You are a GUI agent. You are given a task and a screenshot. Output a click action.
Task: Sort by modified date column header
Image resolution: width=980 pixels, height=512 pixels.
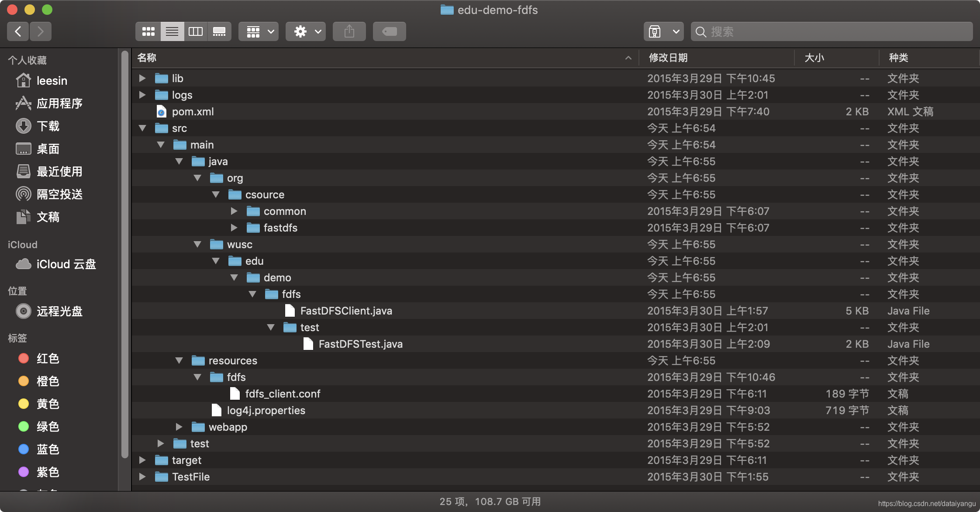668,58
